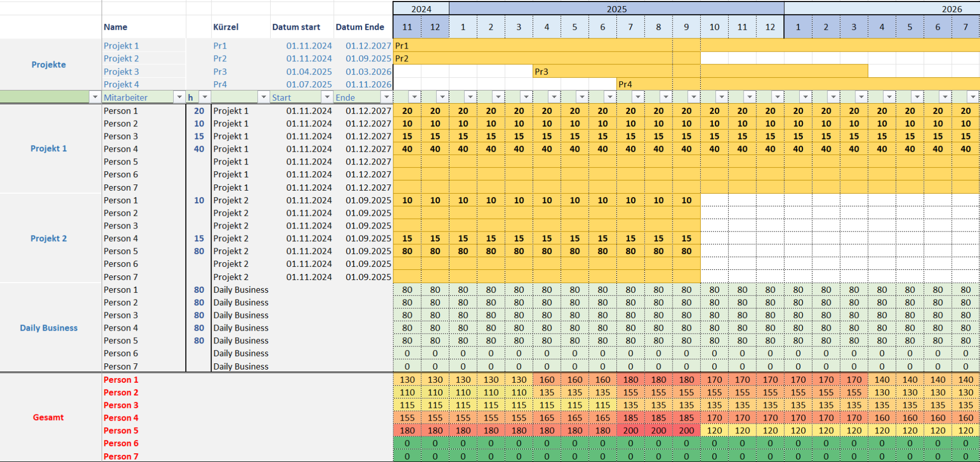Open filter dropdown under month 1 of 2025

tap(470, 97)
